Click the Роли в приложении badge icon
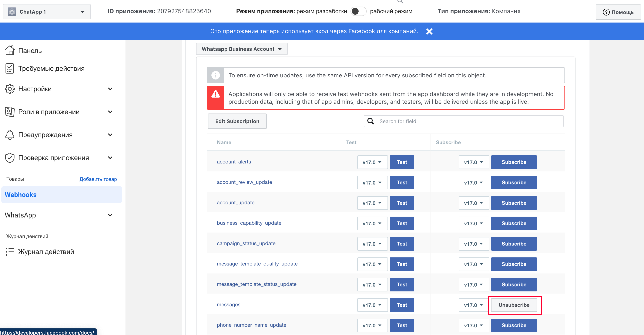Image resolution: width=644 pixels, height=335 pixels. [x=10, y=112]
